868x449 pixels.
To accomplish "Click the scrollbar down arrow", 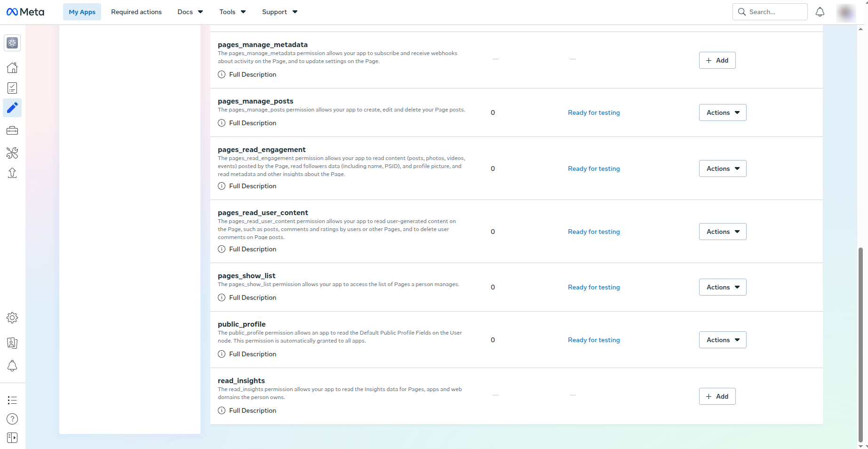I will [x=860, y=446].
